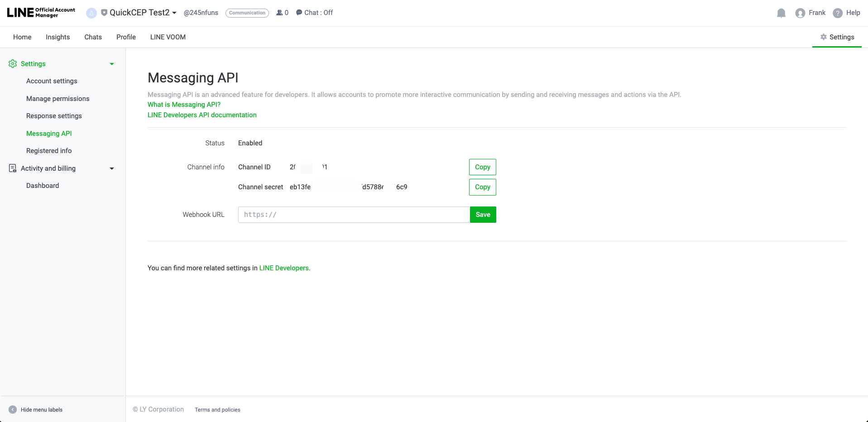Open LINE Developers API documentation link
Viewport: 868px width, 422px height.
point(202,115)
